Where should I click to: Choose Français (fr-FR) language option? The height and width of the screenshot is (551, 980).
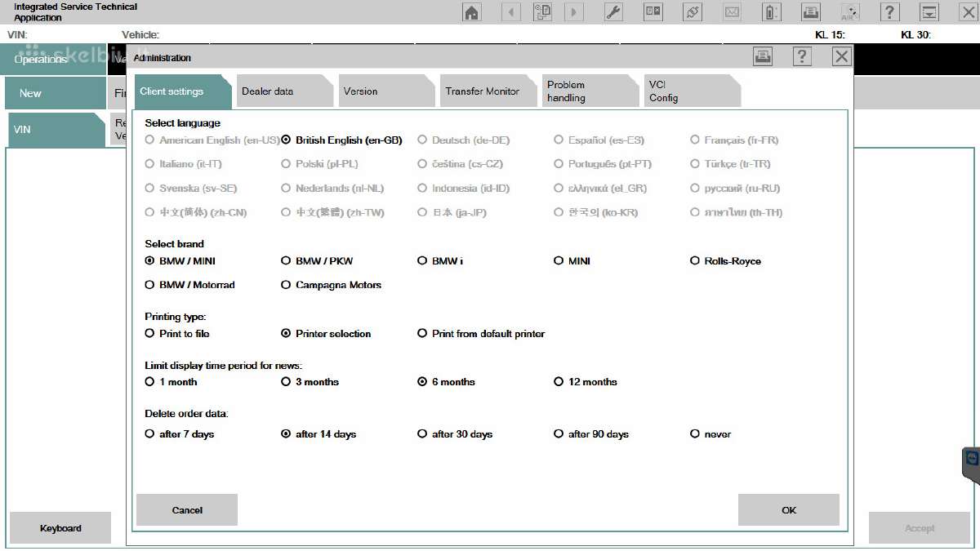tap(734, 140)
